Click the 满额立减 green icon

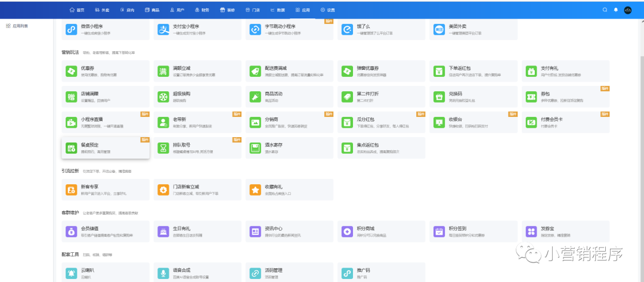click(163, 71)
